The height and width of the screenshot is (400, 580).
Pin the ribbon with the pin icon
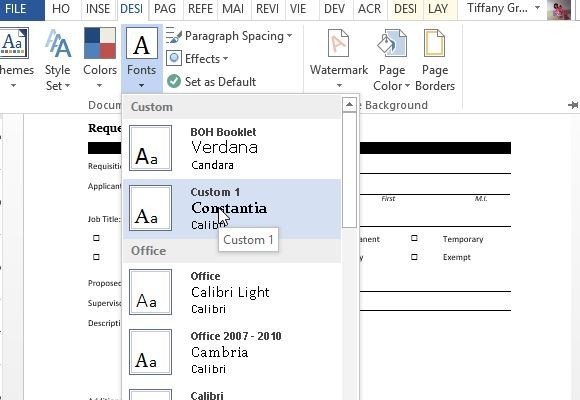click(x=573, y=105)
